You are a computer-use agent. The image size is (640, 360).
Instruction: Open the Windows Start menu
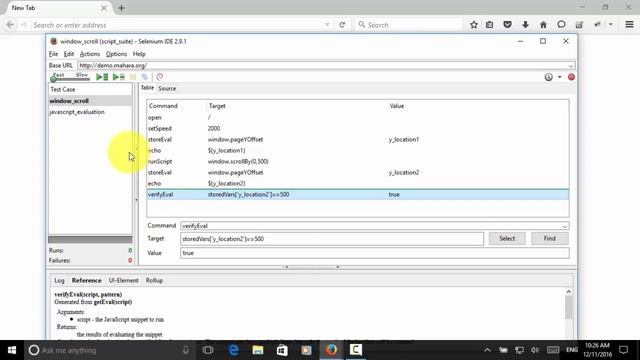pyautogui.click(x=12, y=350)
